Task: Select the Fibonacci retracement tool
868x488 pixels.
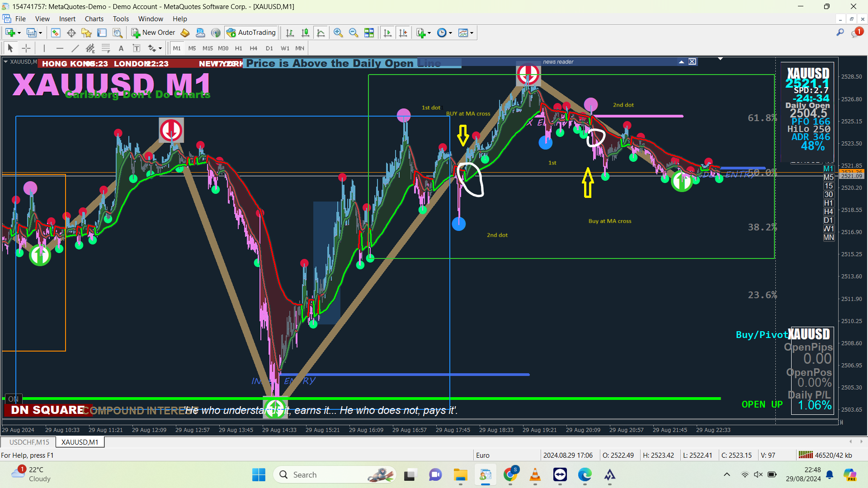Action: pyautogui.click(x=106, y=48)
